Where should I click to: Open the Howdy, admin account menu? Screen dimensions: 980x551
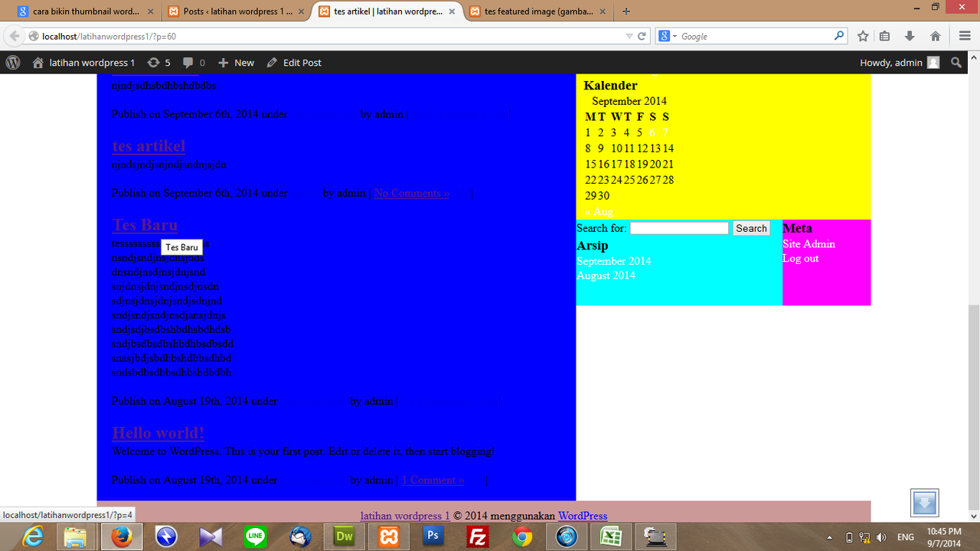(900, 63)
